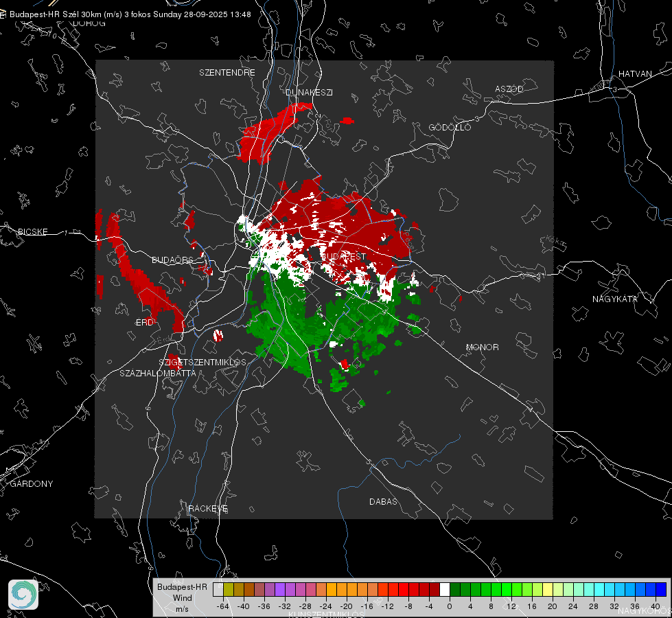Click the -32 value on the legend scale
Viewport: 672px width, 618px height.
(x=285, y=606)
